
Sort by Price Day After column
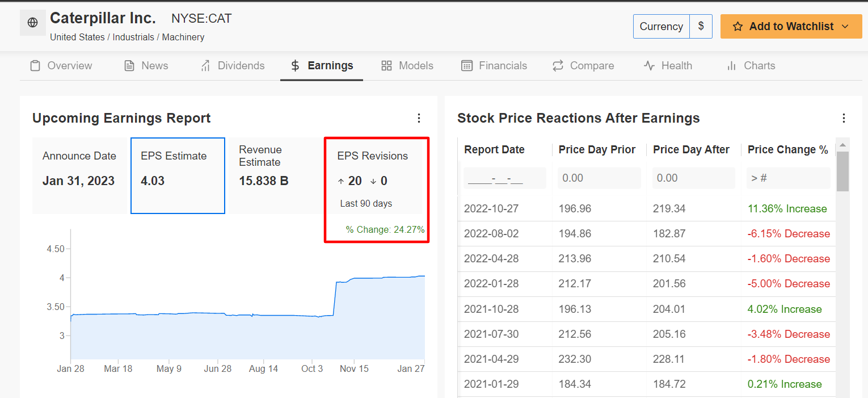(691, 150)
